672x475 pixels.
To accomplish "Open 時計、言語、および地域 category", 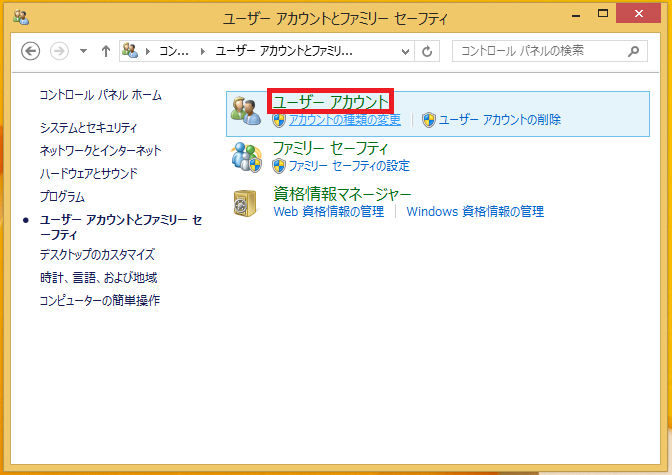I will click(99, 278).
